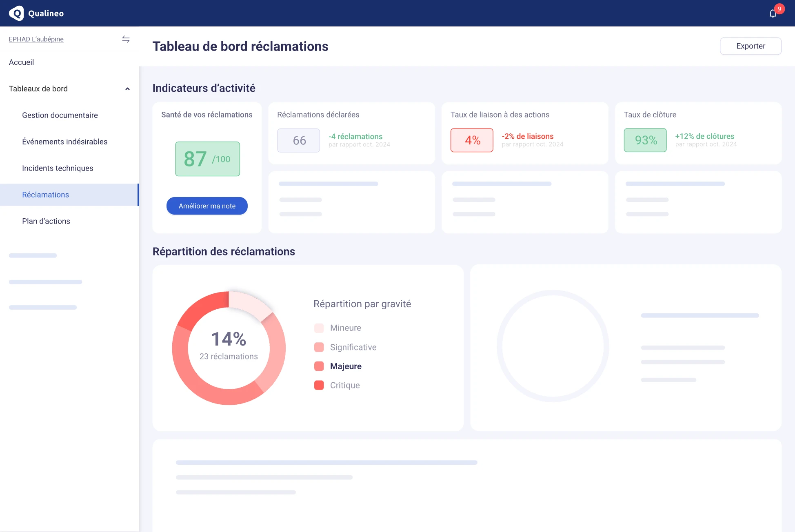Click Améliorer ma note button
Screen dimensions: 795x532
pos(207,206)
